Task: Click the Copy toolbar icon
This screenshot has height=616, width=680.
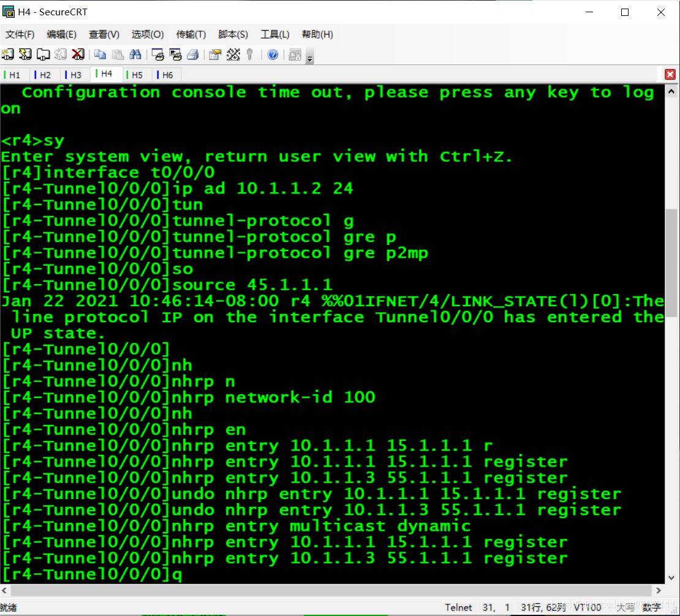Action: pos(100,54)
